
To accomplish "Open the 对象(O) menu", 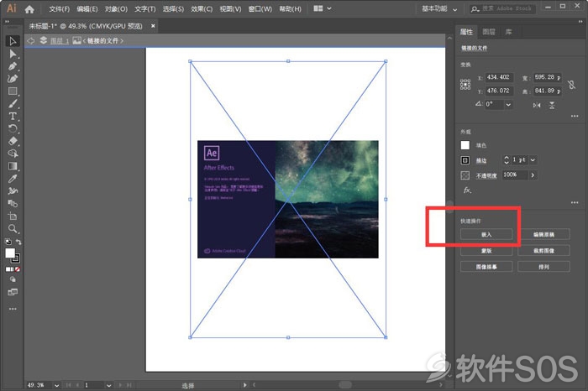I will point(116,9).
